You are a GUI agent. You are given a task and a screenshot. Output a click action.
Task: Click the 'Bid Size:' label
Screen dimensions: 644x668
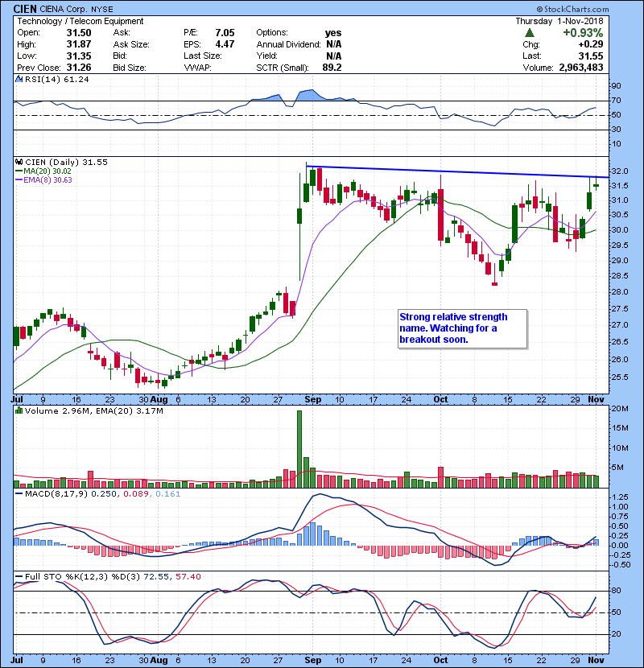point(130,68)
